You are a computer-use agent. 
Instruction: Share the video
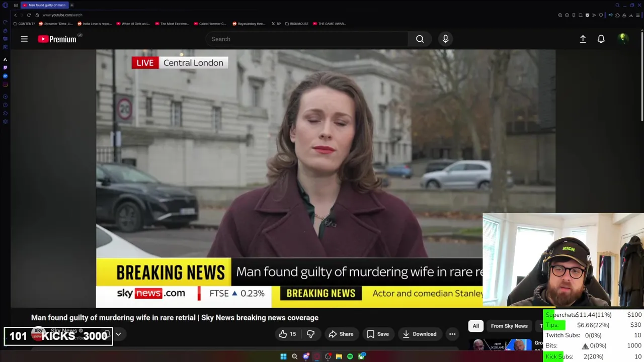341,334
